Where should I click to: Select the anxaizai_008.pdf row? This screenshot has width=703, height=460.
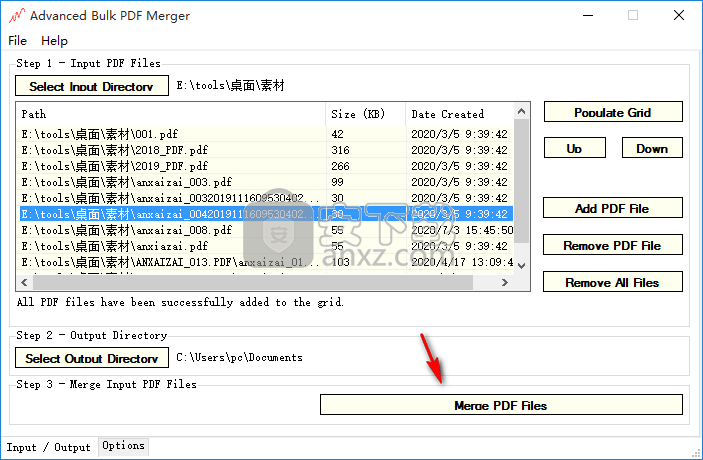[266, 230]
